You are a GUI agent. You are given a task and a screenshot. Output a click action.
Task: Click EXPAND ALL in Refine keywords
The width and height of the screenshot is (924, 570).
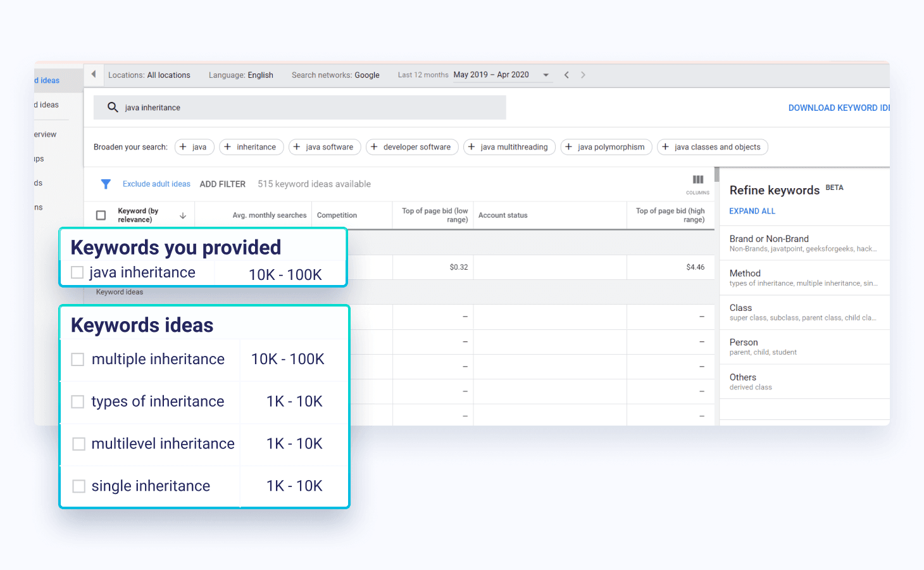click(x=752, y=211)
